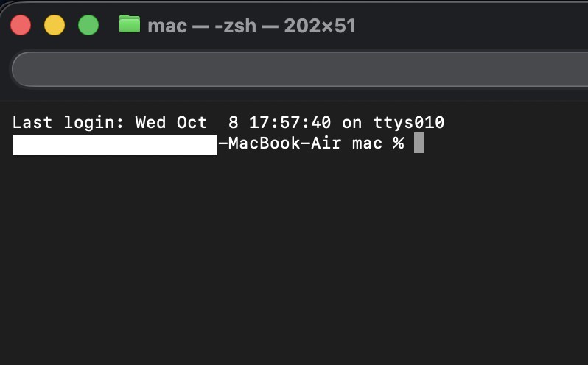Screen dimensions: 588x365
Task: Click the "mac" directory in the prompt
Action: pyautogui.click(x=367, y=143)
